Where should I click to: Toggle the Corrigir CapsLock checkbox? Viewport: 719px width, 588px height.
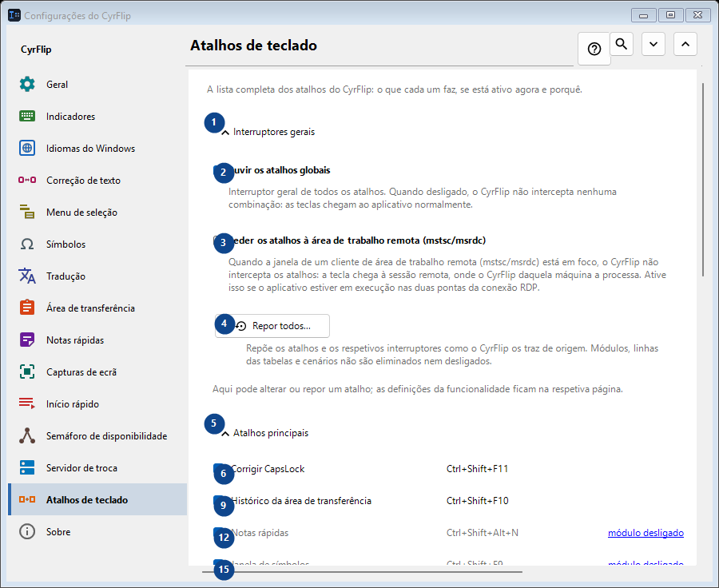coord(219,469)
